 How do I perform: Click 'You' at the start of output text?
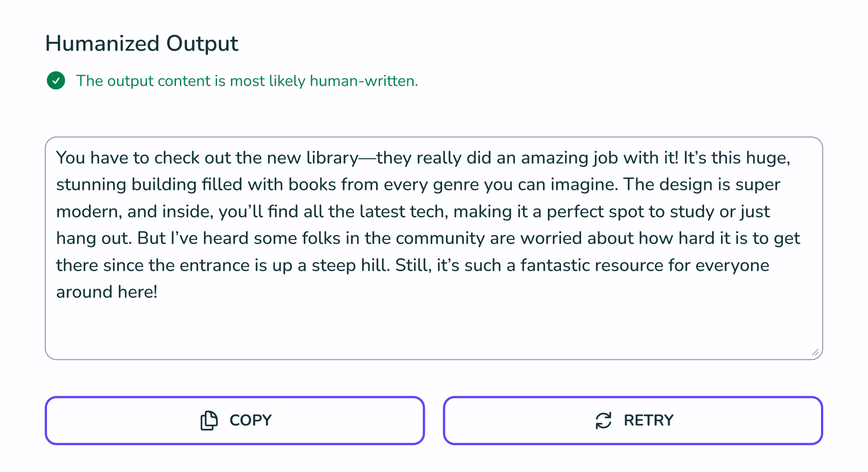pyautogui.click(x=71, y=158)
